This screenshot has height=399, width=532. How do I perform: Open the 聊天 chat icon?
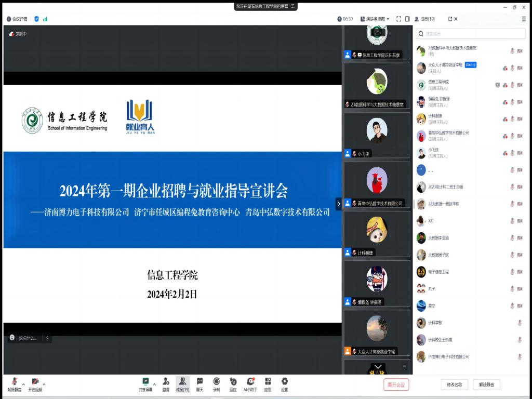pyautogui.click(x=199, y=384)
